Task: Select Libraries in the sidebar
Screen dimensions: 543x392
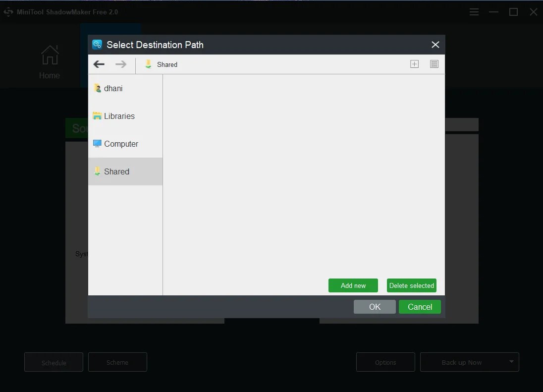Action: [119, 116]
